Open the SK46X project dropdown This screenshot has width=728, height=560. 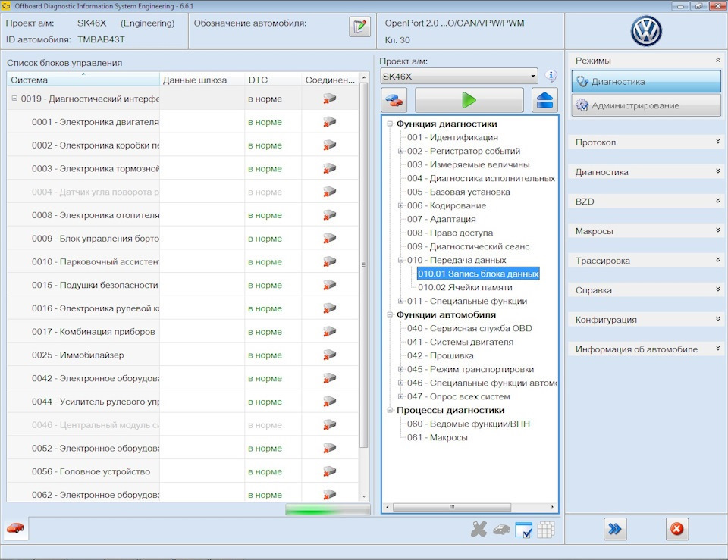[x=460, y=76]
